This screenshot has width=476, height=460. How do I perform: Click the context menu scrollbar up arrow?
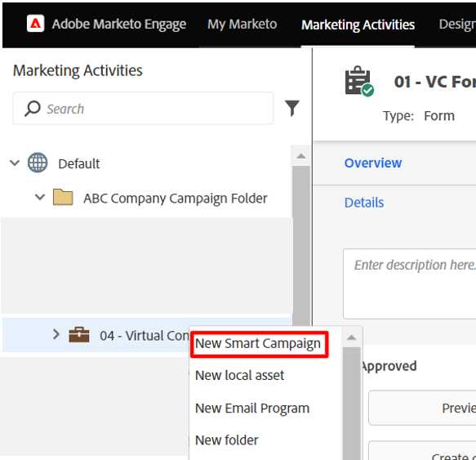point(351,337)
